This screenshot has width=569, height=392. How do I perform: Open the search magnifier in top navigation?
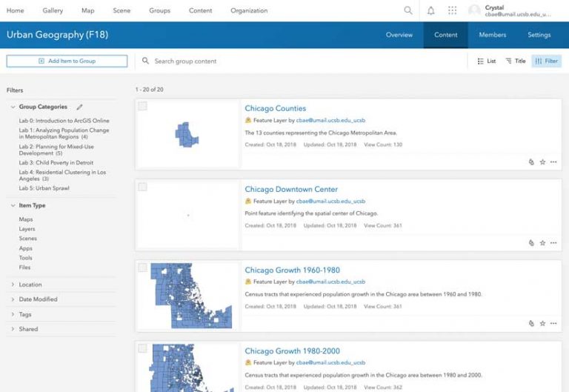tap(408, 10)
